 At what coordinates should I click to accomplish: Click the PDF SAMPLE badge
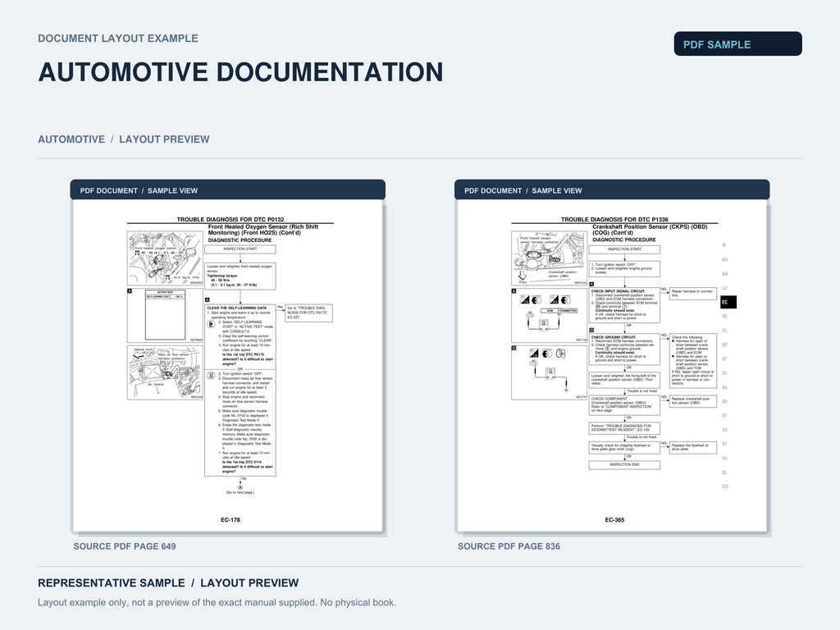tap(737, 44)
